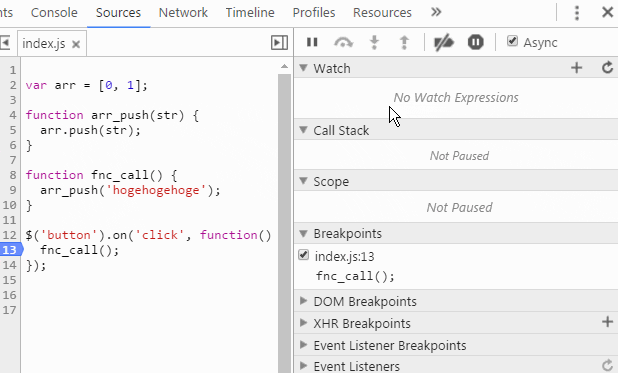Refresh Event Listeners panel

[607, 365]
